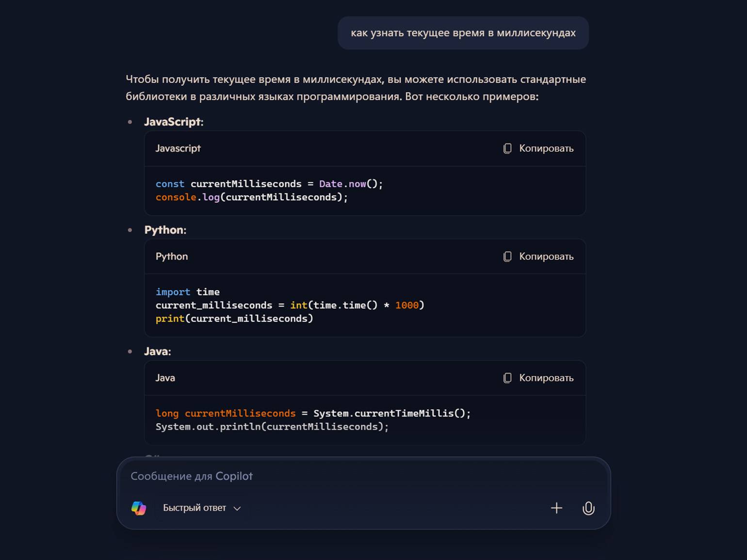Click the copy icon in the Python code block
Viewport: 747px width, 560px height.
coord(507,256)
